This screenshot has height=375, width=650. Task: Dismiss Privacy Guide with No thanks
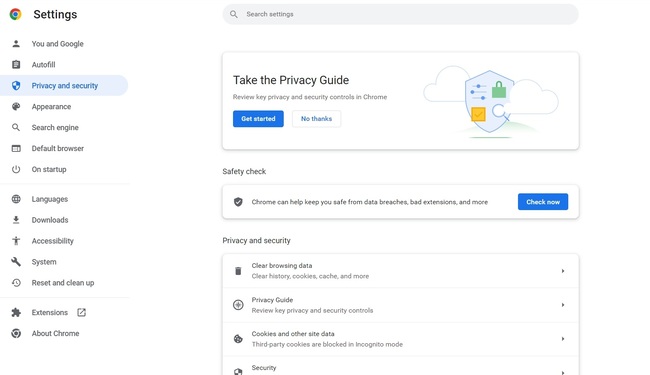coord(316,119)
